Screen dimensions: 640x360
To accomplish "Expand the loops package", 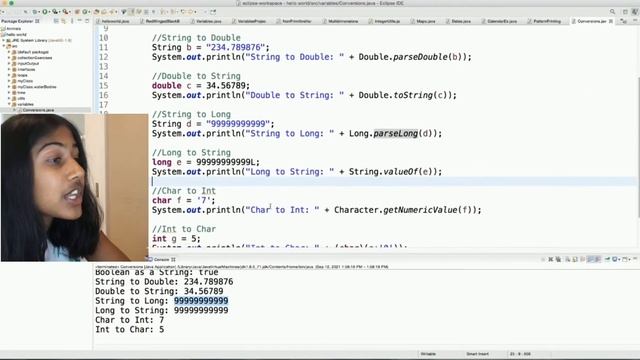I will [9, 75].
